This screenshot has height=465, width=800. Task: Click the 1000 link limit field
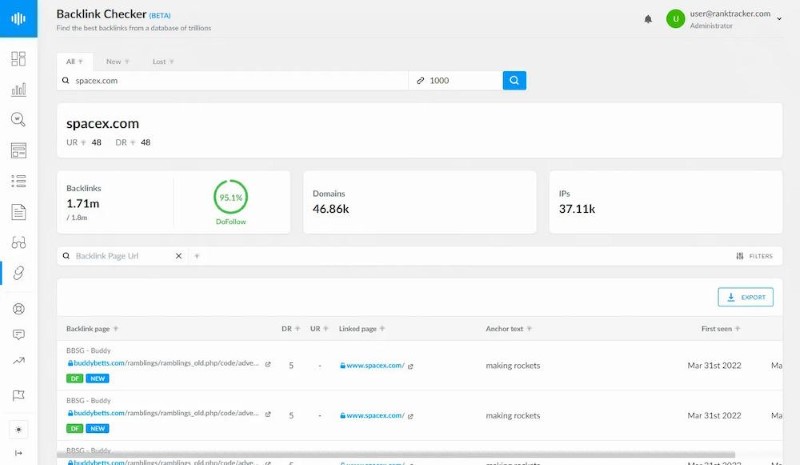pos(455,80)
